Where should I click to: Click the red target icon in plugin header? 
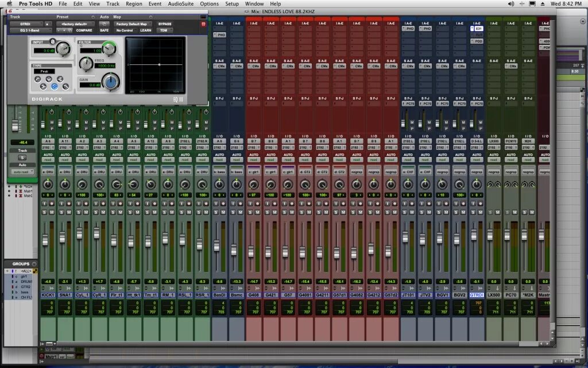(x=204, y=24)
